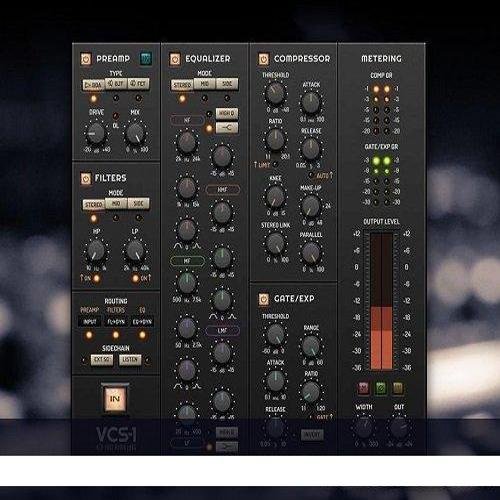
Task: Click the red meter icon under Output Level
Action: tap(363, 387)
